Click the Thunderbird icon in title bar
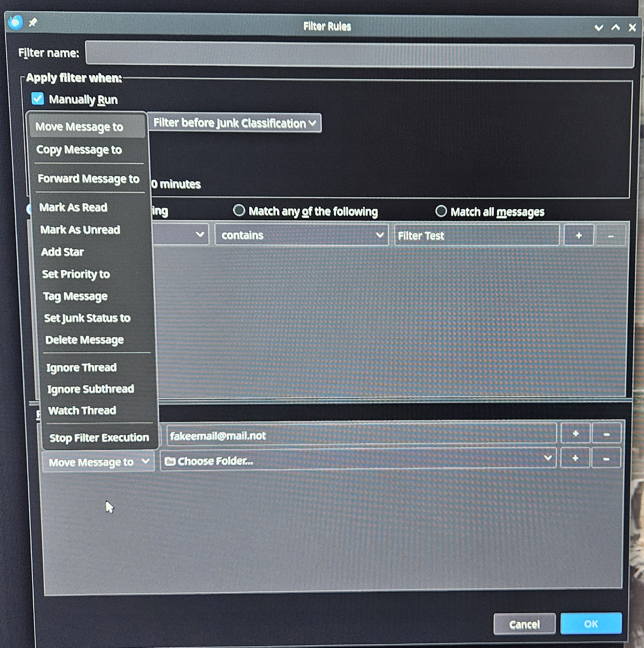This screenshot has width=644, height=648. [x=16, y=22]
